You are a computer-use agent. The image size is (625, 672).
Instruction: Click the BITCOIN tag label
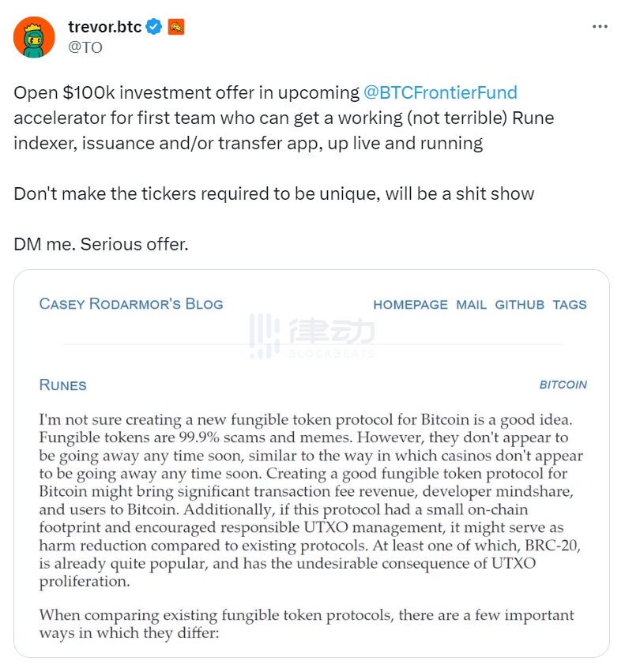coord(563,385)
